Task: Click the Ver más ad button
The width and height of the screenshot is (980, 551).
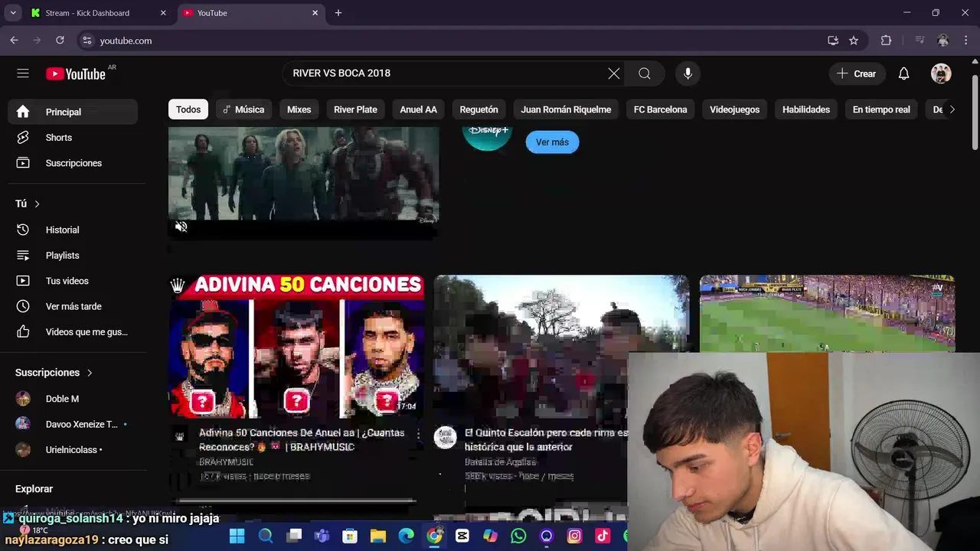Action: [x=552, y=142]
